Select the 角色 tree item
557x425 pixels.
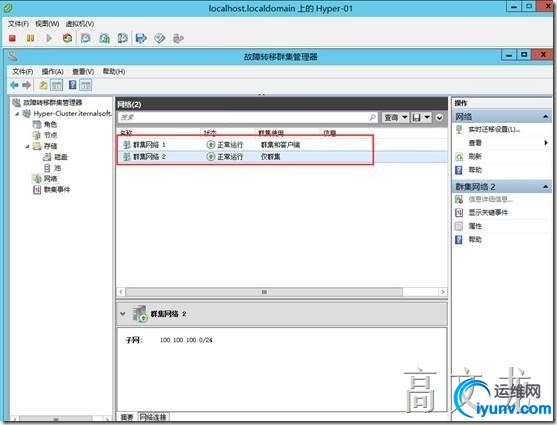coord(50,124)
